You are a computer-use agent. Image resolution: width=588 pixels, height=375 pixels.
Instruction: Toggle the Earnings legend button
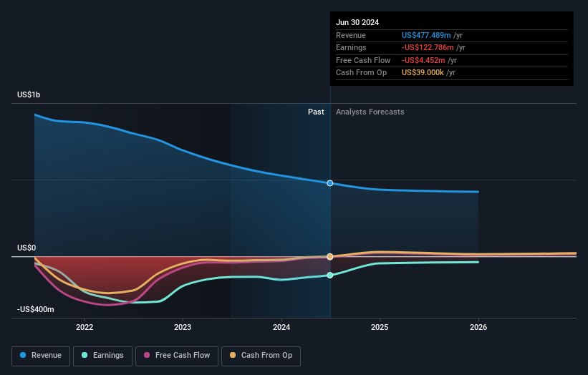(102, 356)
